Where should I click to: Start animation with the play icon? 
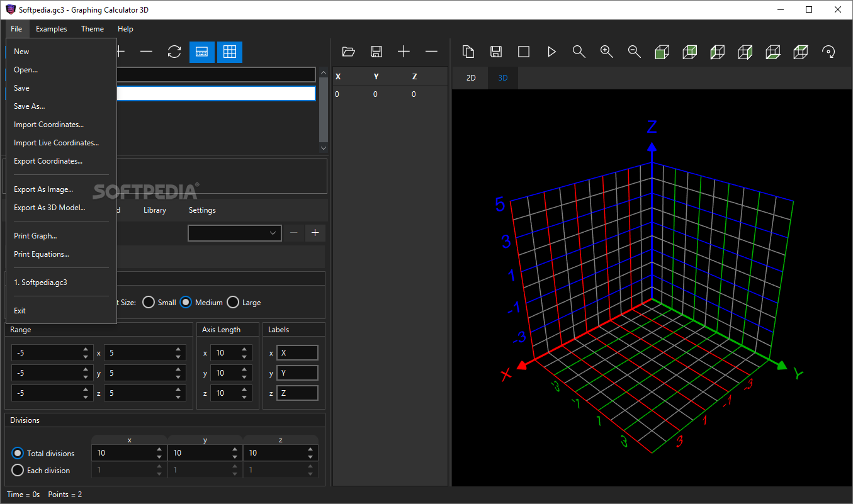click(x=551, y=52)
